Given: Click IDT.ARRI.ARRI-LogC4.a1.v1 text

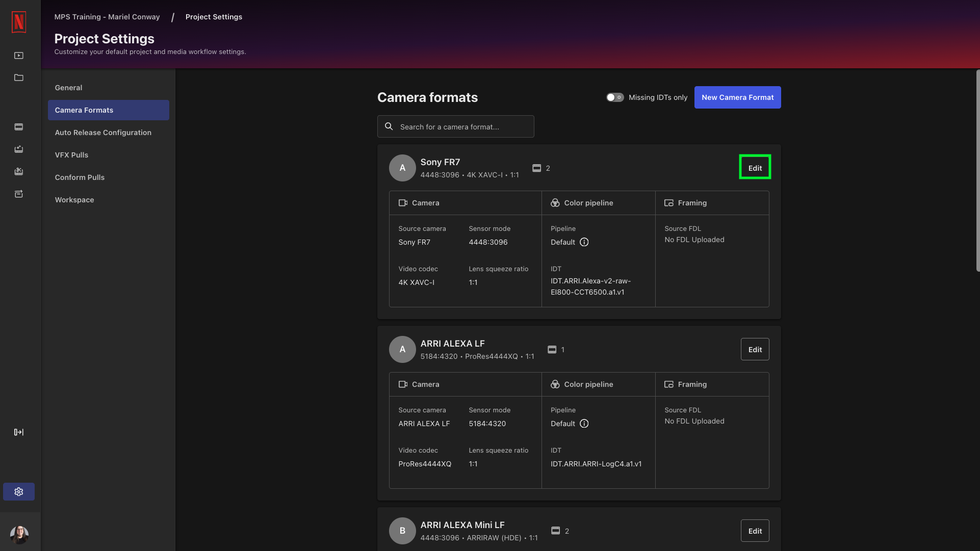Looking at the screenshot, I should pyautogui.click(x=596, y=464).
